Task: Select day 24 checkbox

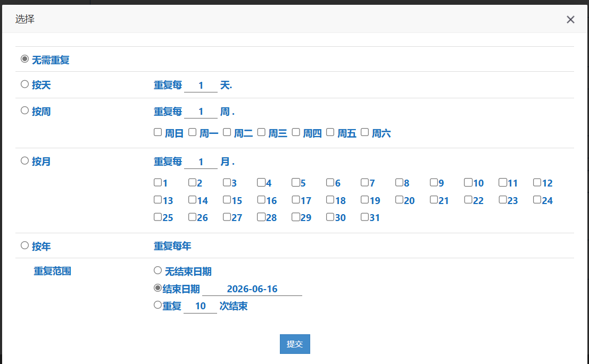Action: point(537,200)
